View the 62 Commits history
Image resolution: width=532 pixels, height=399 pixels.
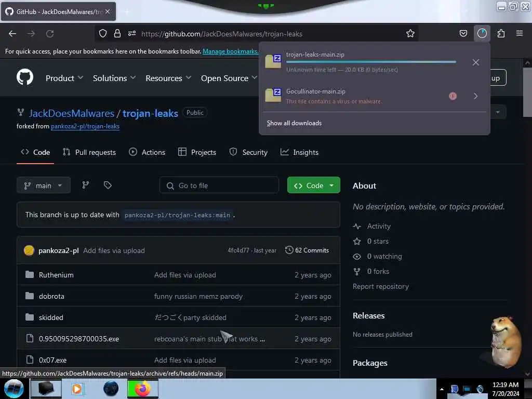307,250
